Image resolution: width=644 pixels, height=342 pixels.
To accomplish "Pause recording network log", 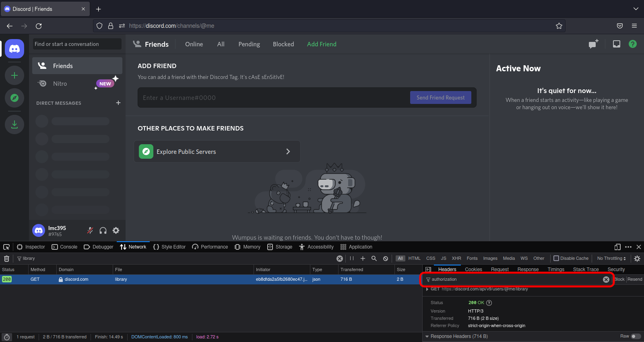I will pos(352,259).
